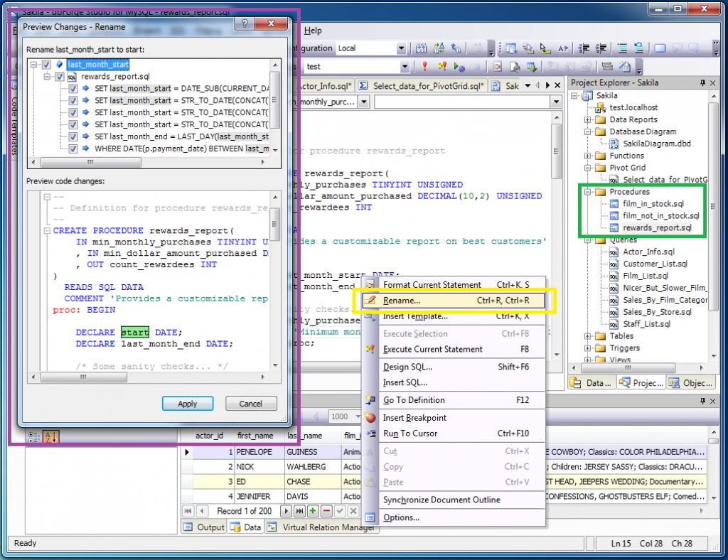Open the Local configuration dropdown

click(x=402, y=48)
